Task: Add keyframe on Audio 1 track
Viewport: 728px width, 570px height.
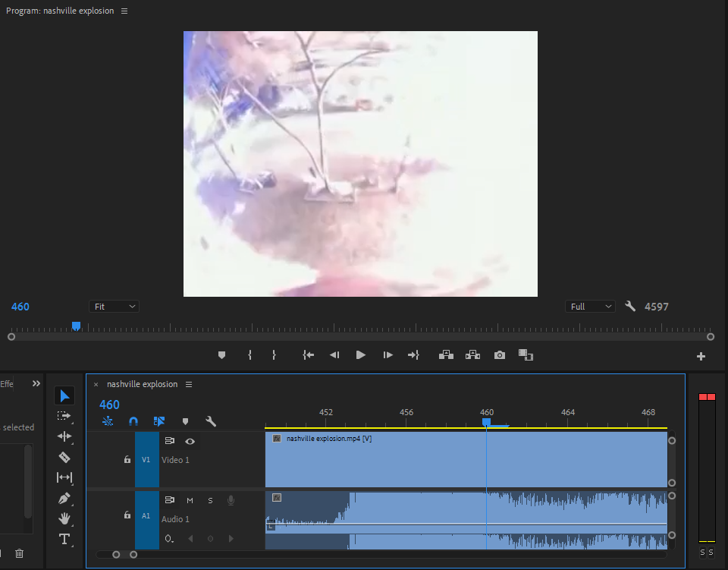Action: pyautogui.click(x=210, y=539)
